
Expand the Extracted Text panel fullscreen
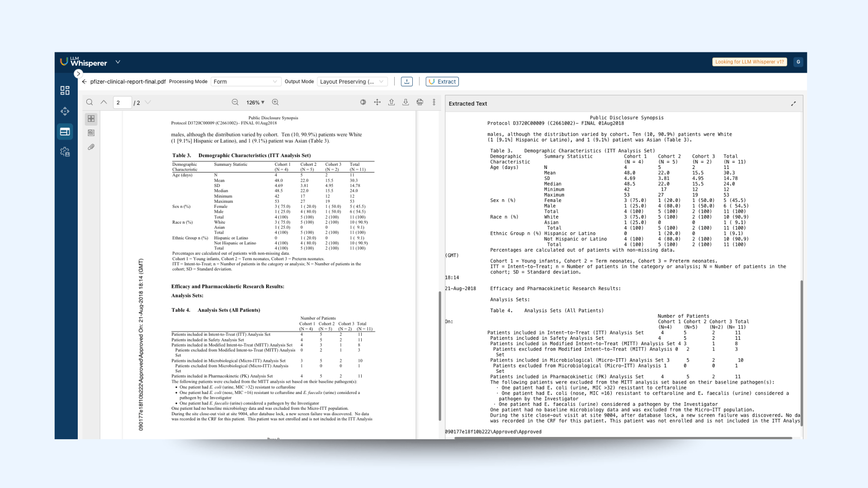(794, 103)
